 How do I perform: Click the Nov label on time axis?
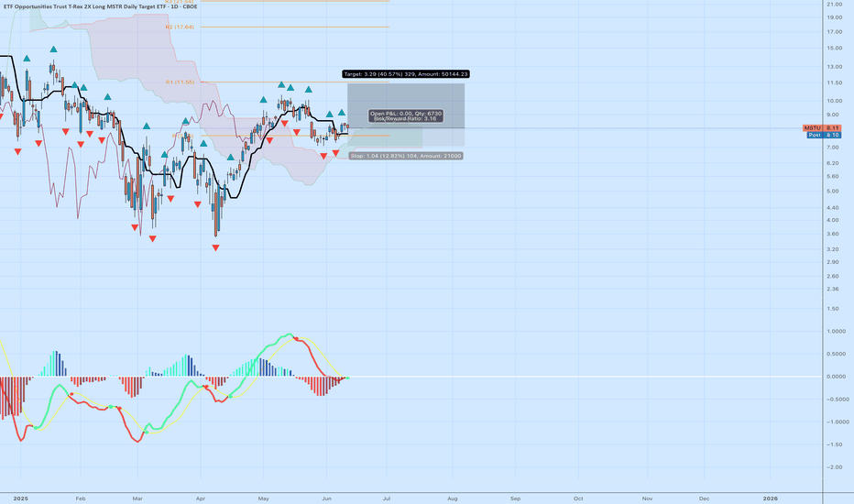tap(647, 499)
